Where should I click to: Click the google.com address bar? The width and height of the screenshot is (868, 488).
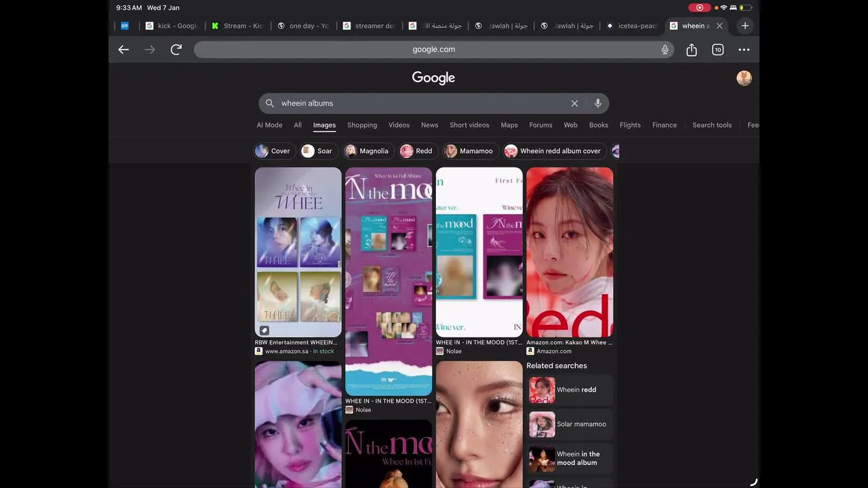point(433,49)
